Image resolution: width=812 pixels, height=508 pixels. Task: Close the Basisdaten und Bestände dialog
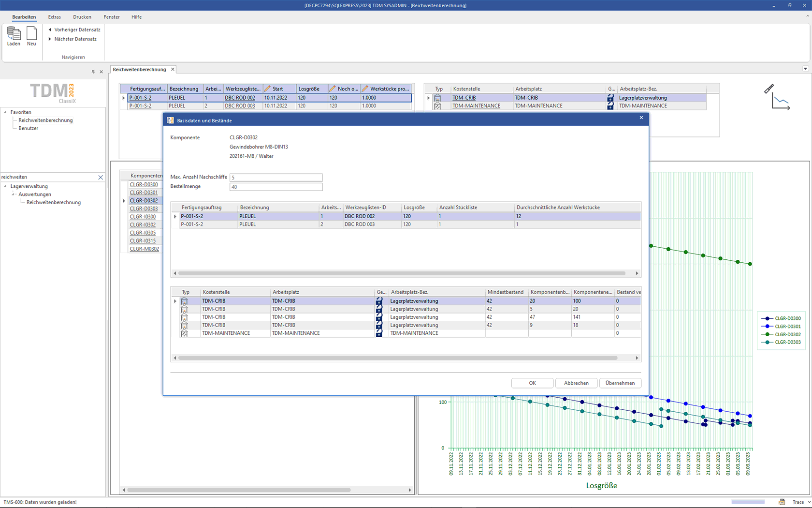click(641, 118)
